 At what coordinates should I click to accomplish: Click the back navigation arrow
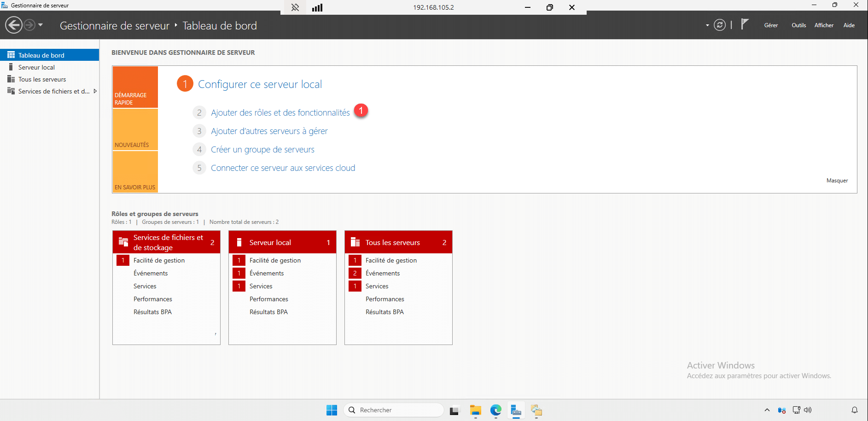[14, 25]
